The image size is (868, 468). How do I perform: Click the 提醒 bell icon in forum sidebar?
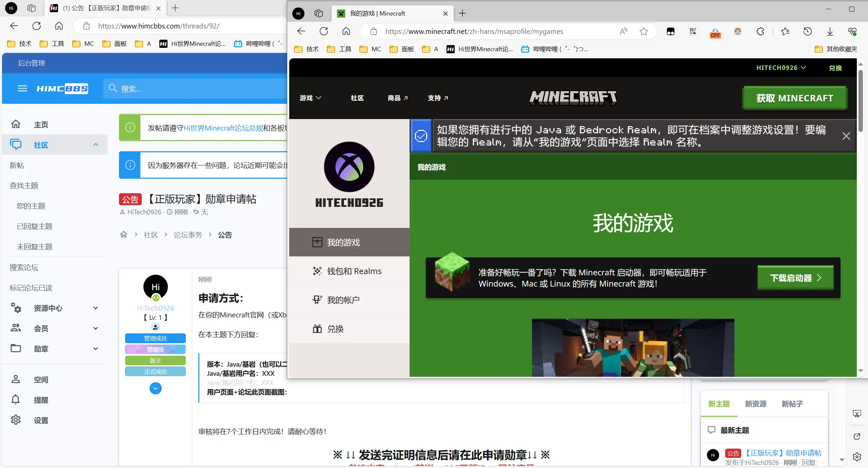click(16, 399)
